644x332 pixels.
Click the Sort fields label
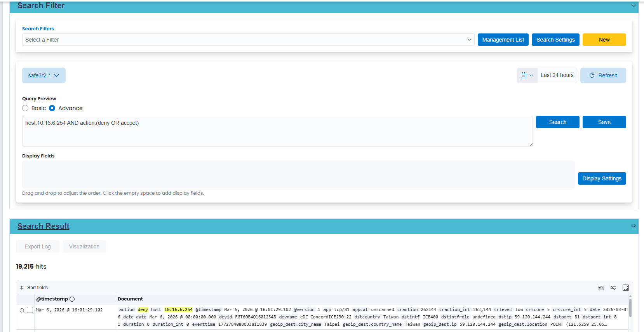click(x=38, y=288)
